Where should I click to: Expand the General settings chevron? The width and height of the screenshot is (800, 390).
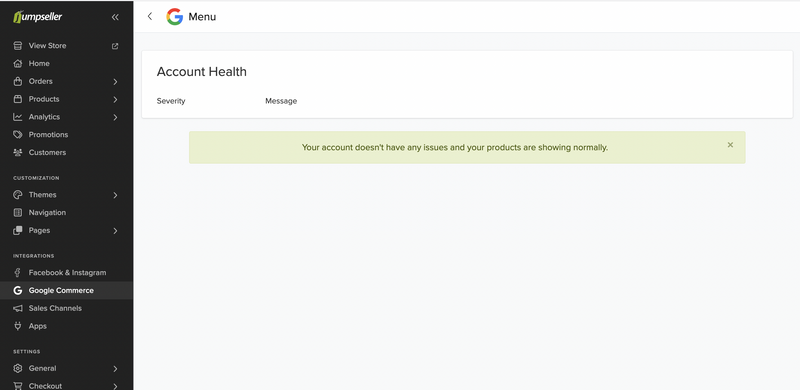click(x=115, y=369)
